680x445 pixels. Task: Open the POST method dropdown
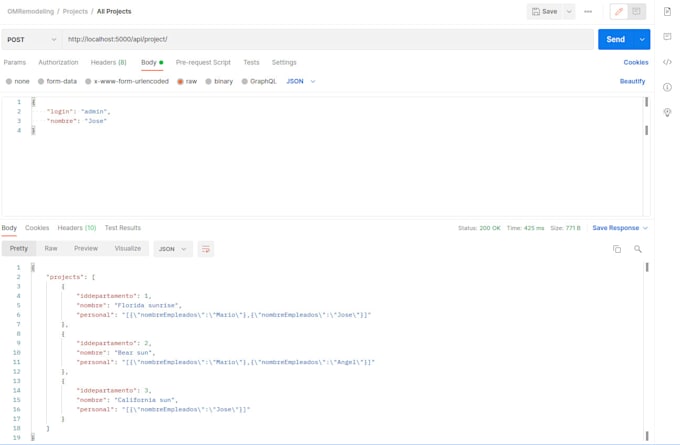31,39
